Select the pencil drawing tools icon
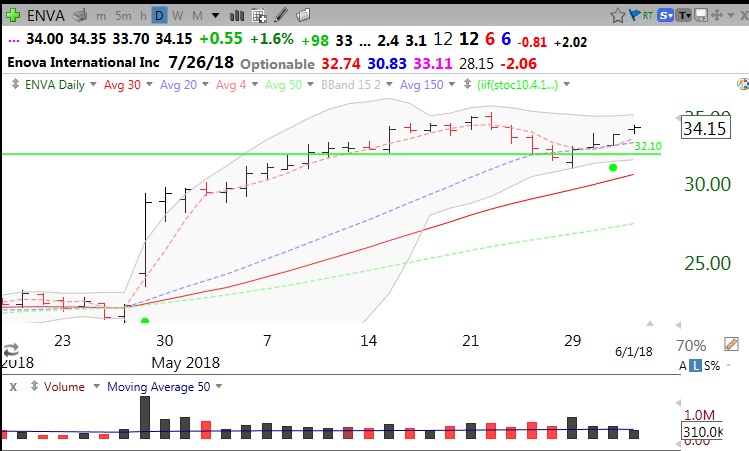This screenshot has width=749, height=451. [281, 15]
